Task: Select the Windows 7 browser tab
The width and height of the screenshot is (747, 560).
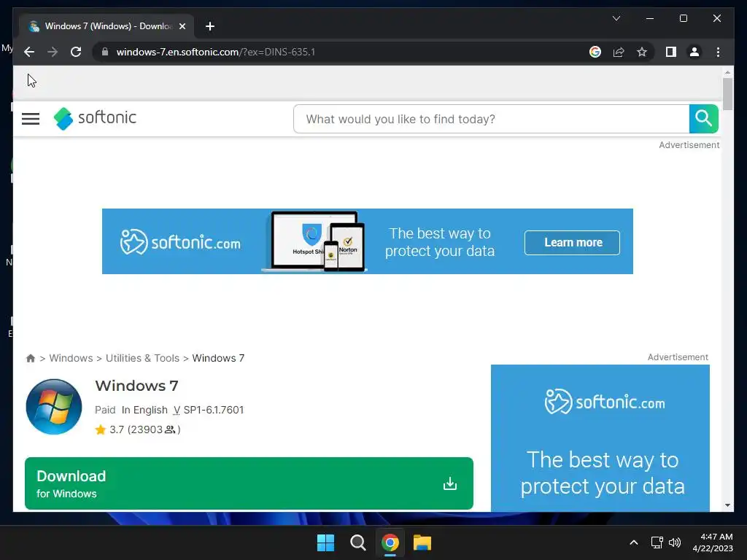Action: click(107, 26)
